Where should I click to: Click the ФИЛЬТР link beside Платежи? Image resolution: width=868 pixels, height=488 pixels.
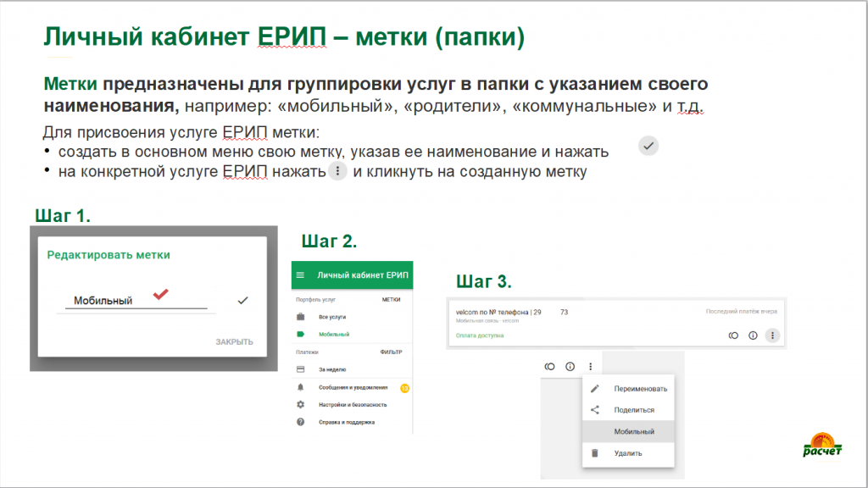point(391,352)
